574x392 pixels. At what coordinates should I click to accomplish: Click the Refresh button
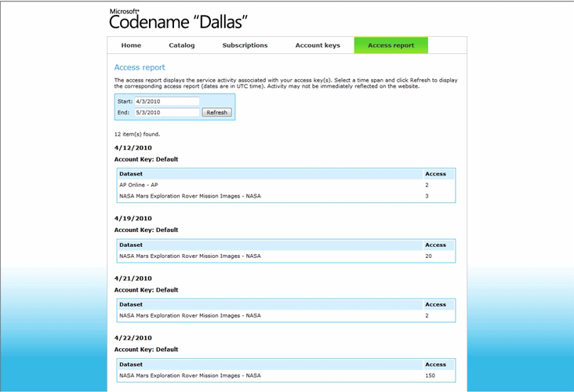[216, 112]
